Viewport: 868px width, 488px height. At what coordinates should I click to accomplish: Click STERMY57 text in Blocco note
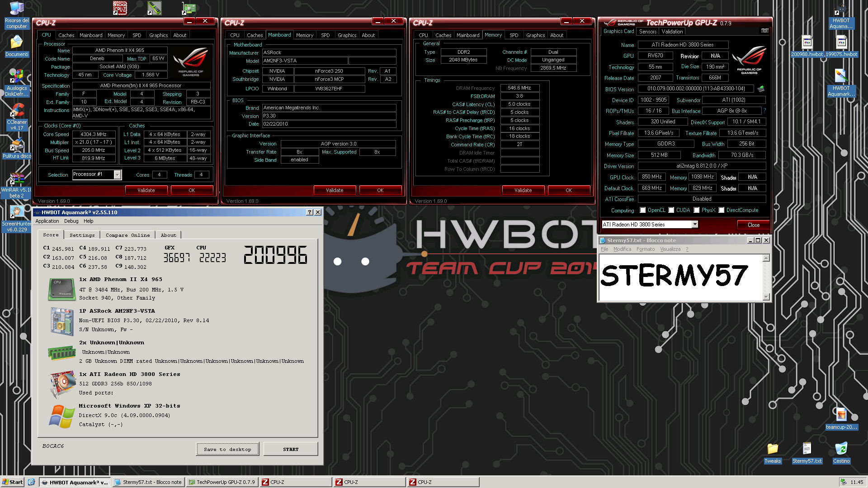[674, 275]
